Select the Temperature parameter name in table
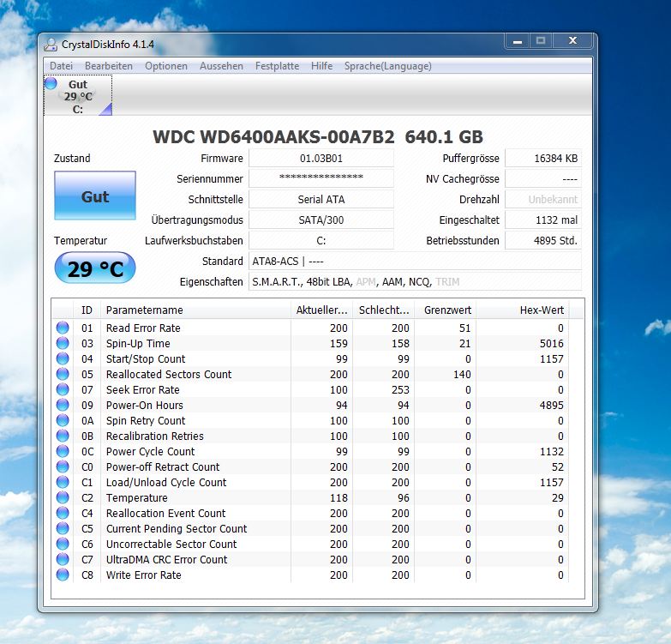This screenshot has width=671, height=644. click(x=136, y=497)
